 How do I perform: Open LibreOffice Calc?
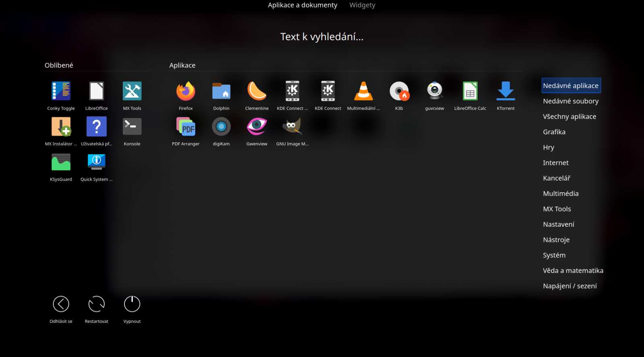tap(470, 96)
